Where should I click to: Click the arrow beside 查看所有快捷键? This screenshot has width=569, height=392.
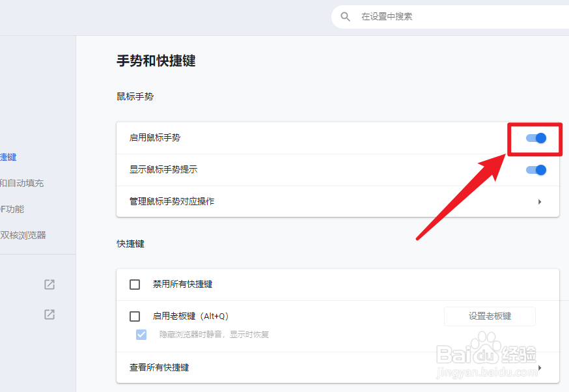tap(540, 368)
